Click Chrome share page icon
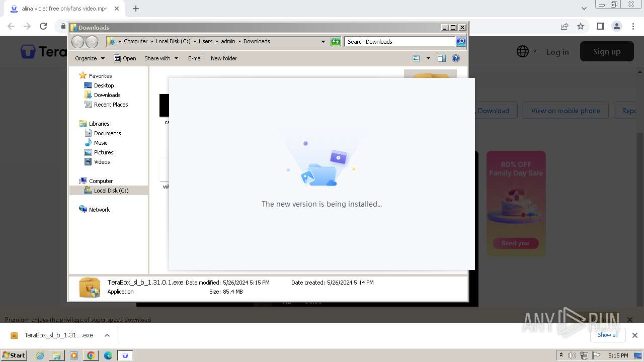644x362 pixels. coord(565,26)
